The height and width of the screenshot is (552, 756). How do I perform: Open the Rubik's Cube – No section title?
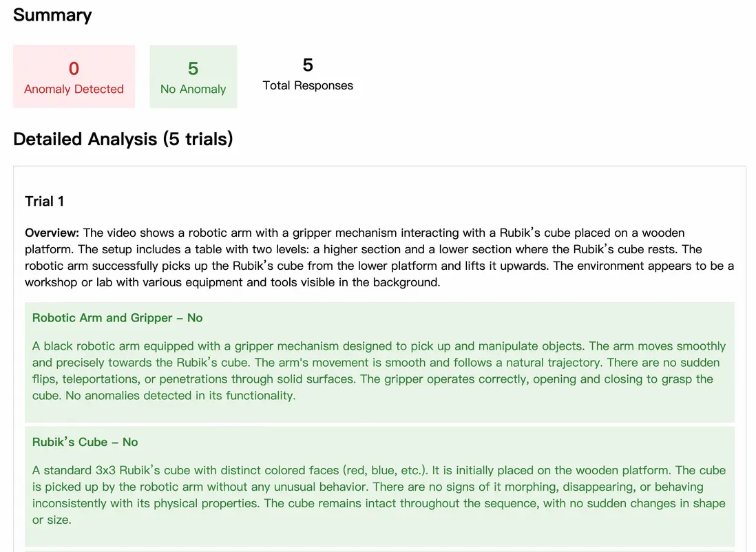click(85, 442)
